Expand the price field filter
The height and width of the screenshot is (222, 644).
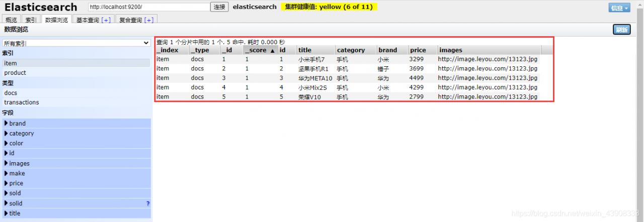pos(16,183)
